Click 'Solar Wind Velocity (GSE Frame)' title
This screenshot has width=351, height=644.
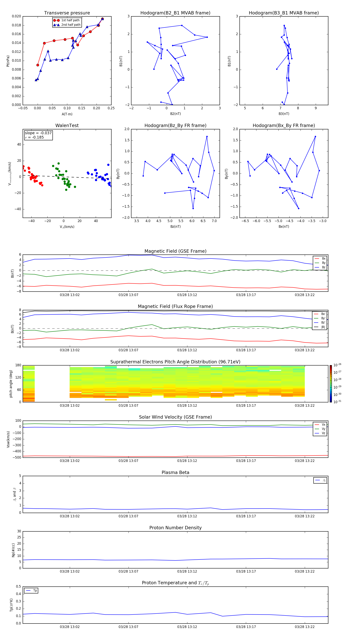[x=175, y=417]
